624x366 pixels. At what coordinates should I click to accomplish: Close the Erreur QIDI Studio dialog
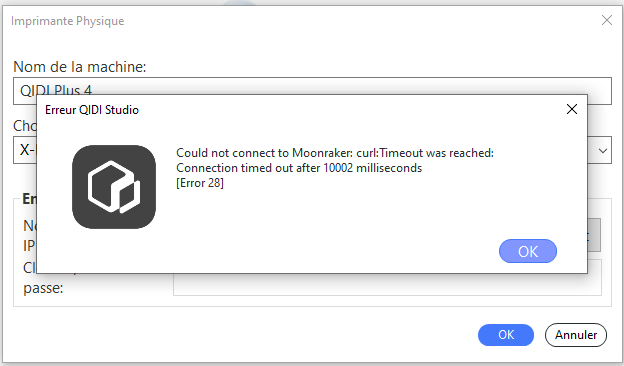click(x=571, y=109)
